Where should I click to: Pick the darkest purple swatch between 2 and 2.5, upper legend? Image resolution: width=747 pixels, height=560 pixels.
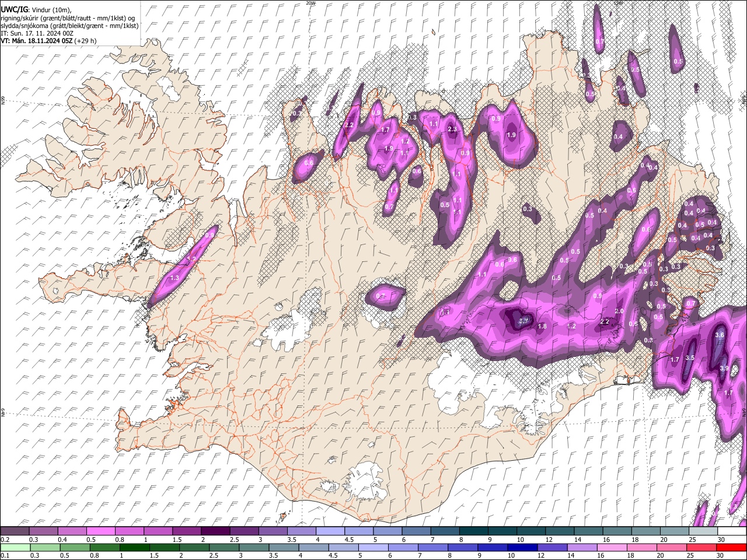pyautogui.click(x=215, y=531)
